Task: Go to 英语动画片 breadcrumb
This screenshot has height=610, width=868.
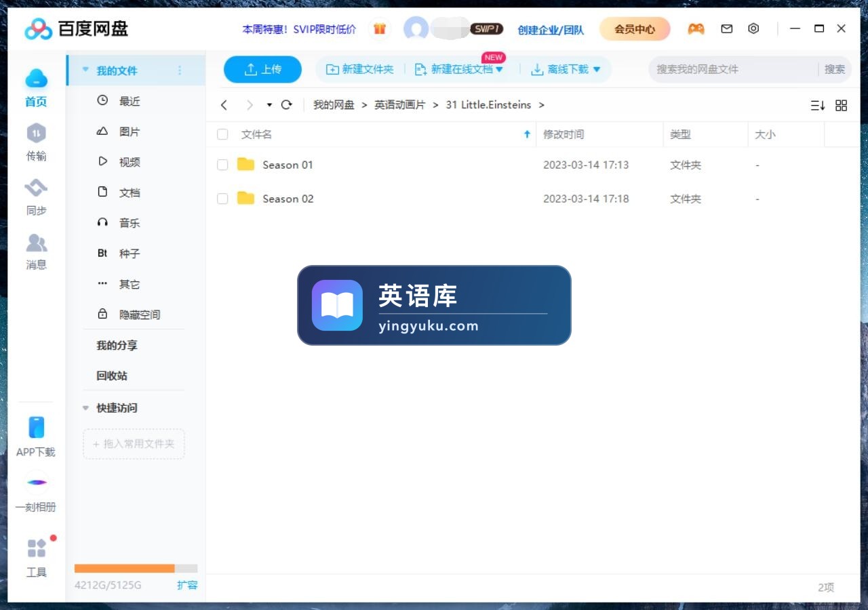Action: click(400, 105)
